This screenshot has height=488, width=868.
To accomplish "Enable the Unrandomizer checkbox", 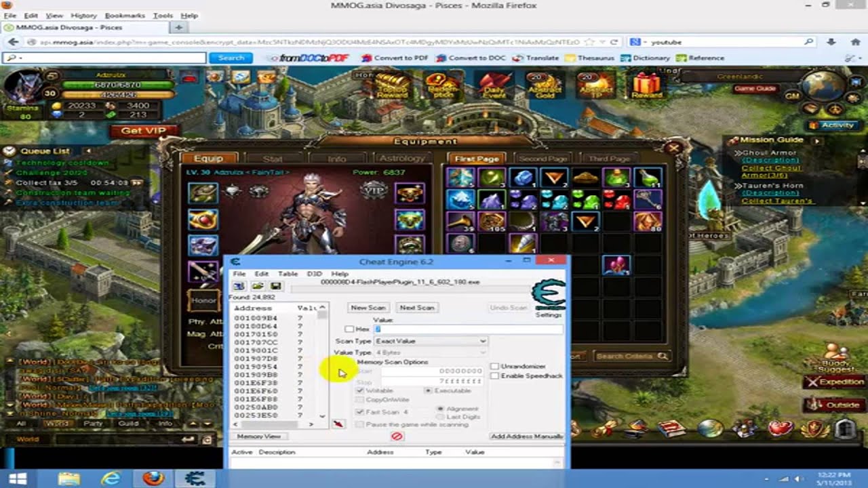I will tap(494, 366).
